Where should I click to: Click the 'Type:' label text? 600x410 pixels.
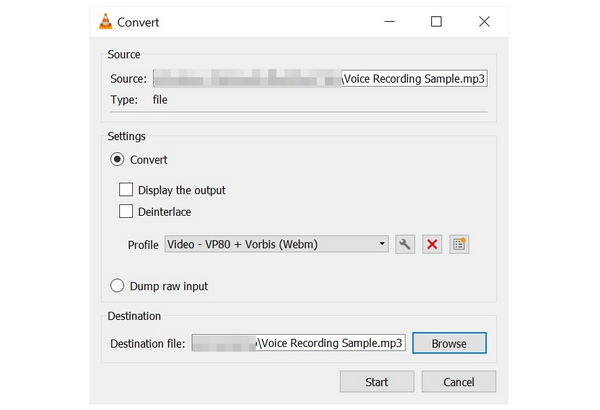124,100
